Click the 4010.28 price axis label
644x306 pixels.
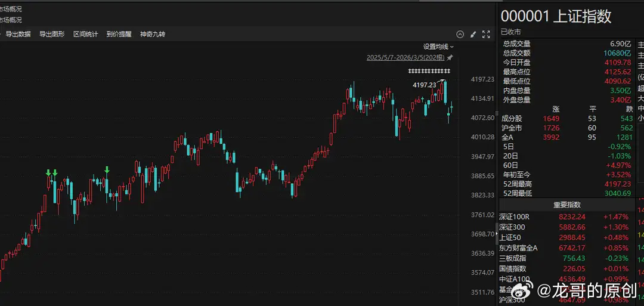[482, 137]
